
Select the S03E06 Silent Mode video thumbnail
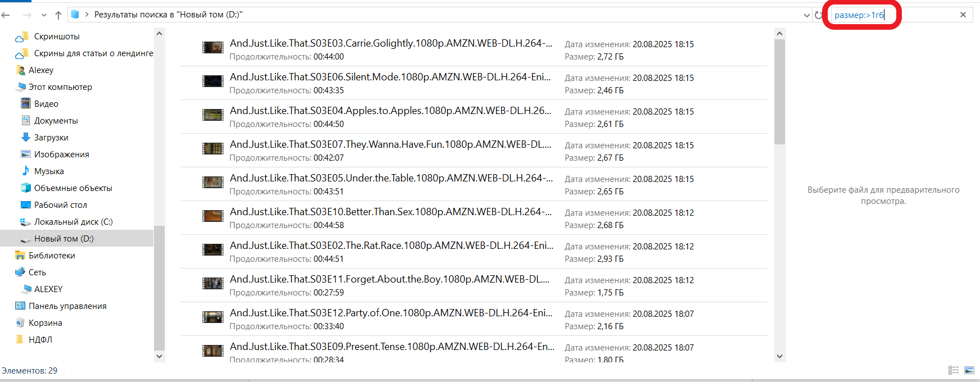point(213,81)
